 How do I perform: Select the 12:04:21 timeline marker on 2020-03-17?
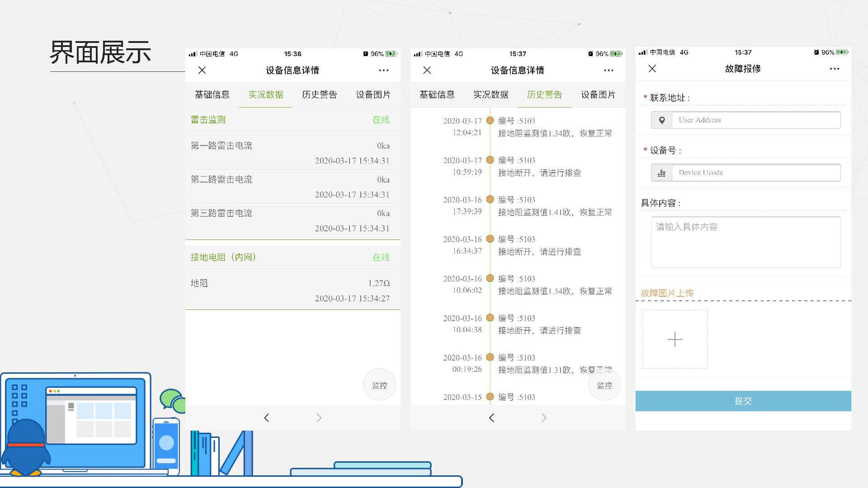pos(490,121)
